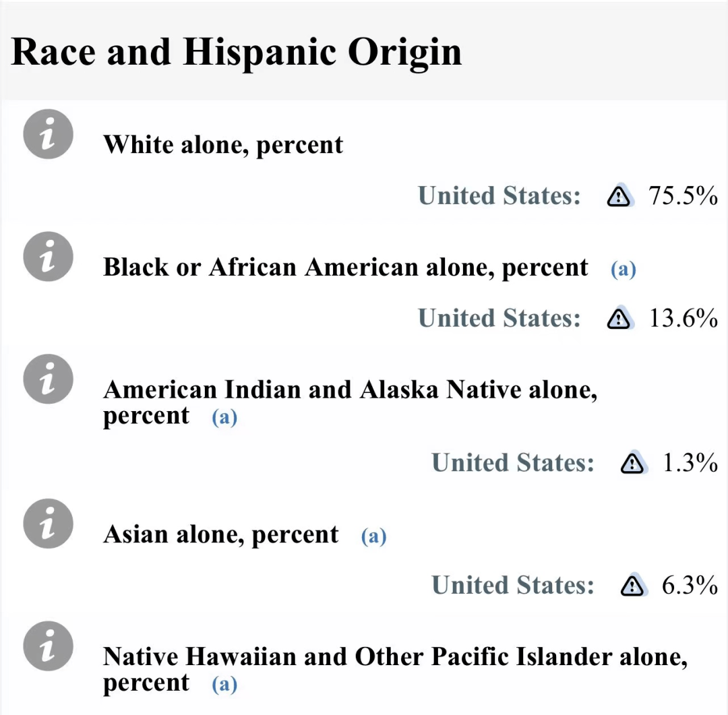This screenshot has height=715, width=728.
Task: Open info icon for White alone, percent
Action: coord(49,134)
